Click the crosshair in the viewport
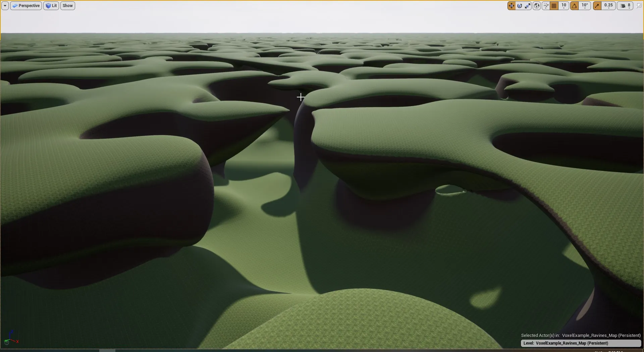This screenshot has width=644, height=352. pos(301,97)
